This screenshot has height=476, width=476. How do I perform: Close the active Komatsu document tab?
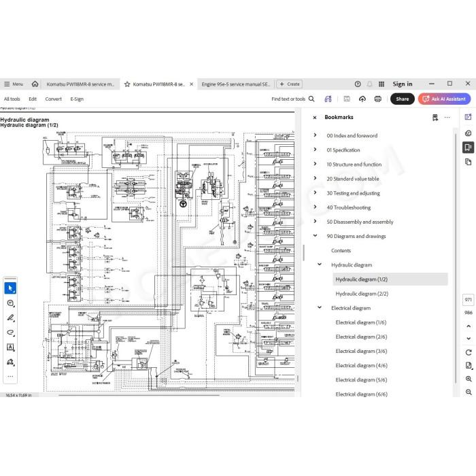click(192, 84)
